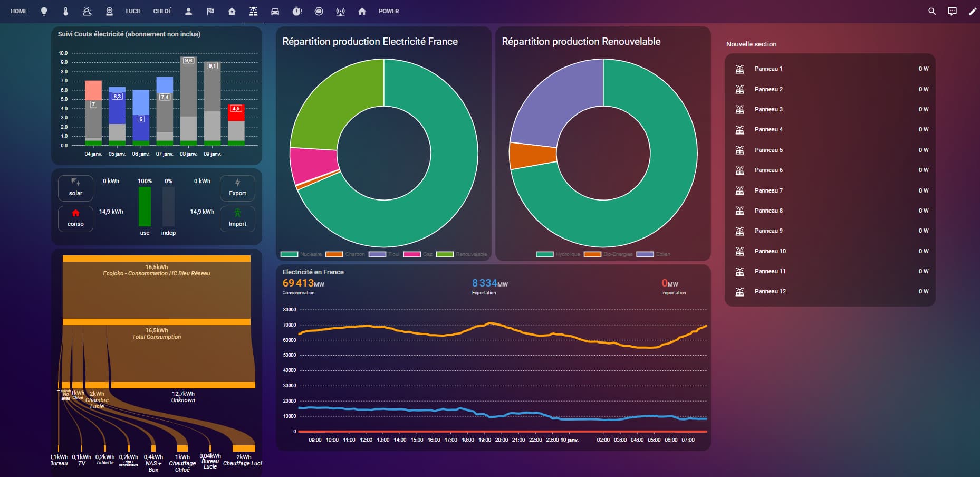Open the checkered flag view
This screenshot has width=980, height=477.
[210, 11]
